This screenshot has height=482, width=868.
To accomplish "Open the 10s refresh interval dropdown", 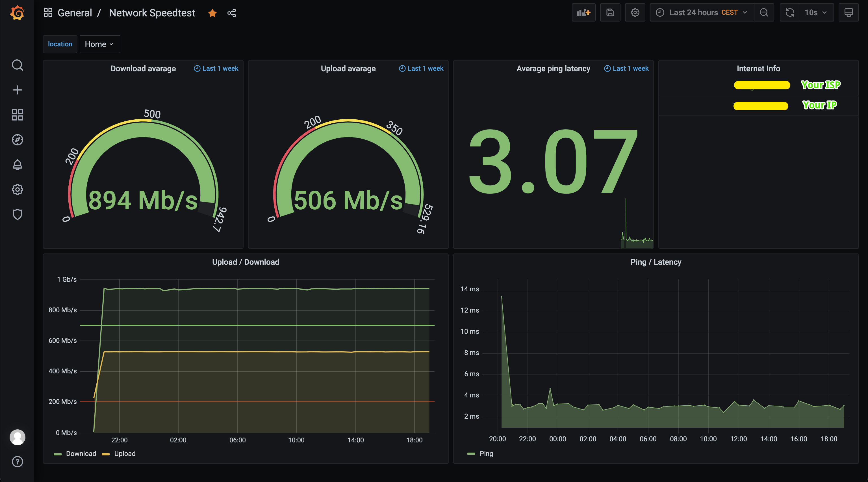I will (x=816, y=13).
